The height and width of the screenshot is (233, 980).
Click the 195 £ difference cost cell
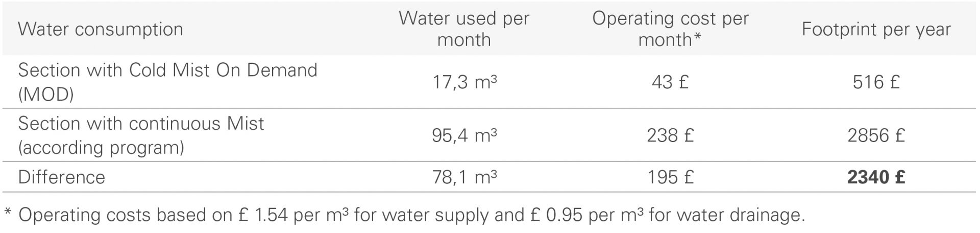[x=670, y=177]
